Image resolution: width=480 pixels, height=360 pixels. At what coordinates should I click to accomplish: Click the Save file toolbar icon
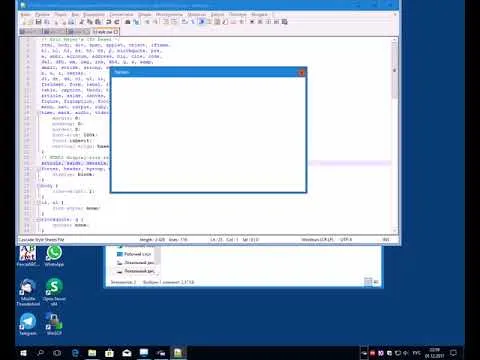(x=38, y=22)
